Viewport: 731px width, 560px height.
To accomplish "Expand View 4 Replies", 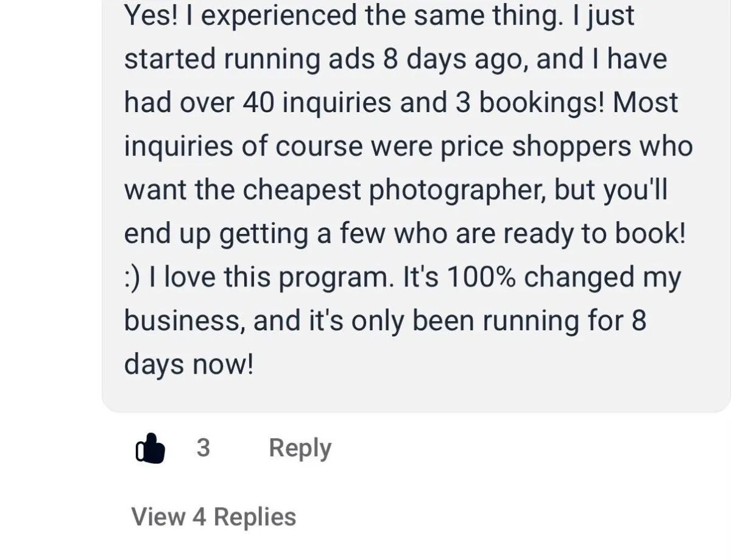I will (x=214, y=517).
